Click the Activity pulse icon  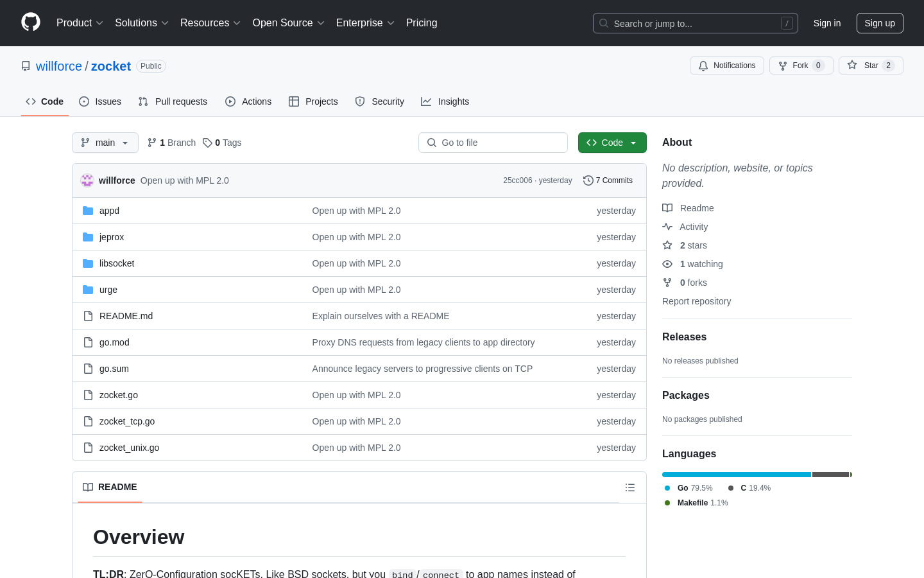tap(667, 227)
